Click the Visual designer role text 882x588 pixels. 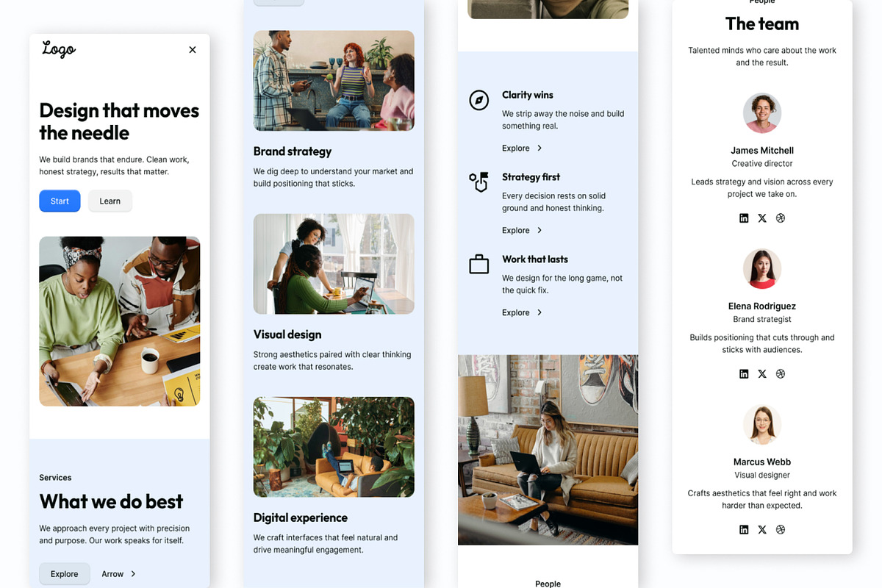(x=762, y=476)
